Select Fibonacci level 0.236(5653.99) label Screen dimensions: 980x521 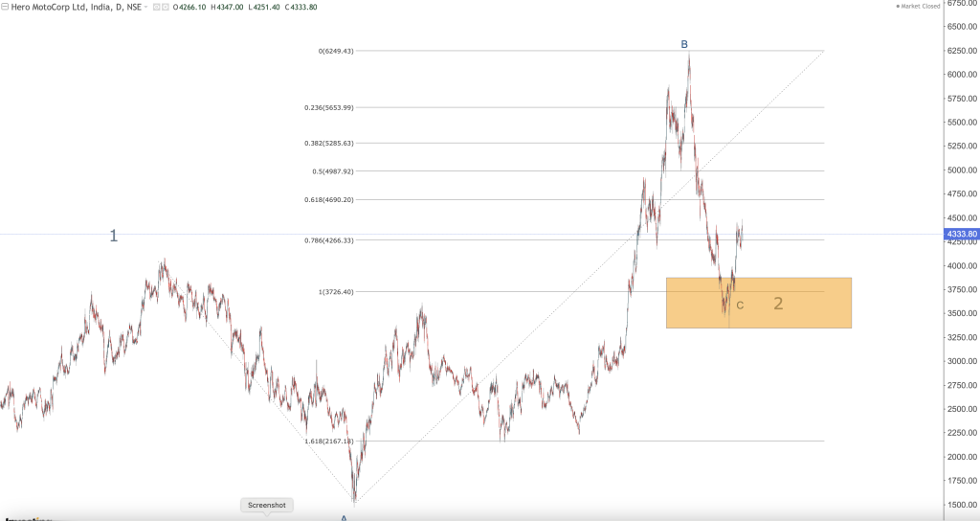[x=329, y=107]
